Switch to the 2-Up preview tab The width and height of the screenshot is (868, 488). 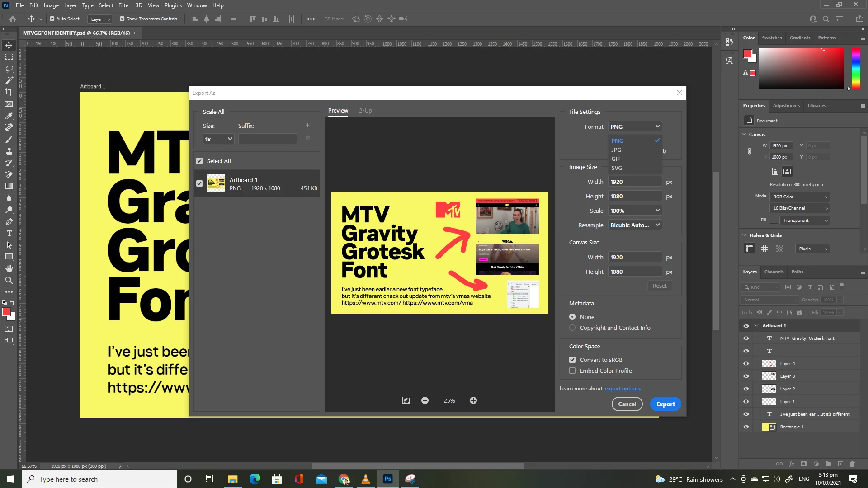click(x=365, y=111)
